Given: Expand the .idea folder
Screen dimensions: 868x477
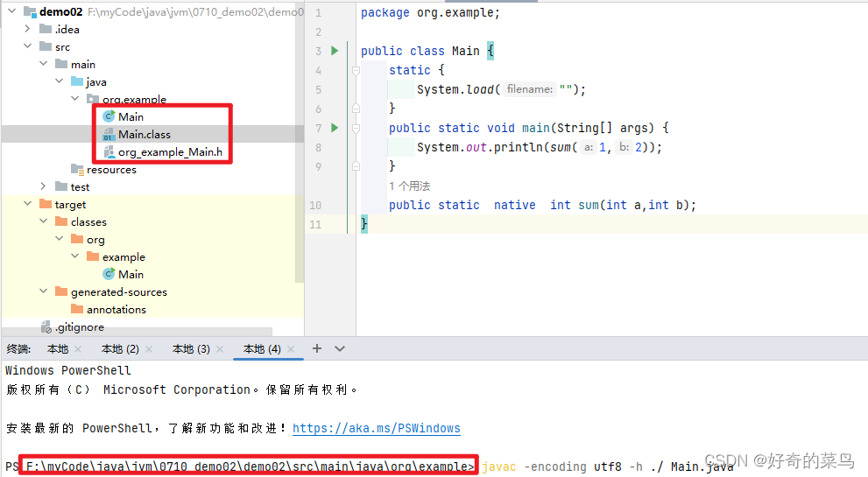Looking at the screenshot, I should coord(27,28).
